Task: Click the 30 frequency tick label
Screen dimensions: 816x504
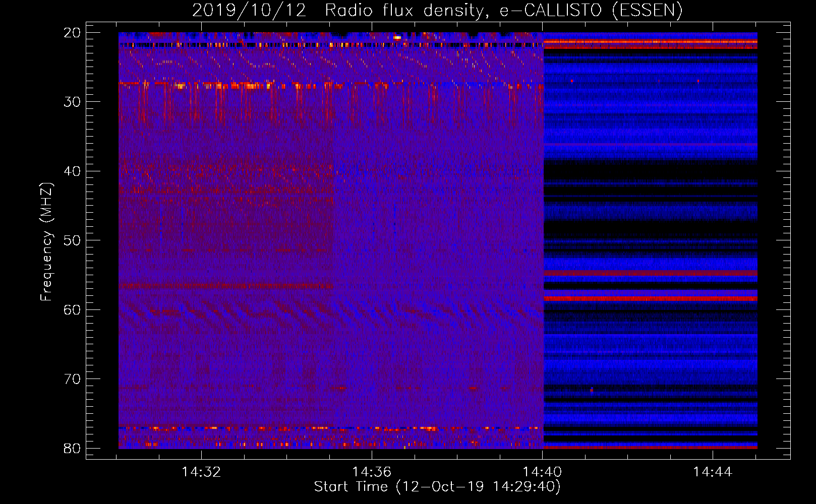Action: pyautogui.click(x=72, y=102)
